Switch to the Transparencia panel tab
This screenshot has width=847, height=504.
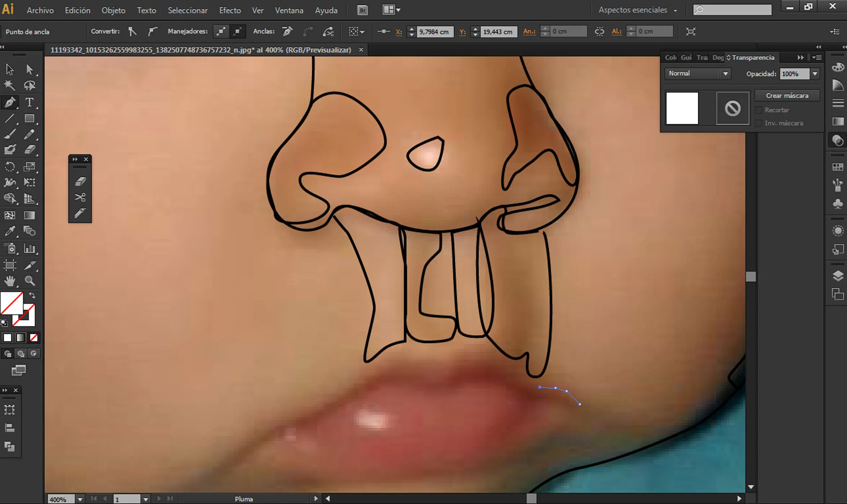click(x=753, y=58)
